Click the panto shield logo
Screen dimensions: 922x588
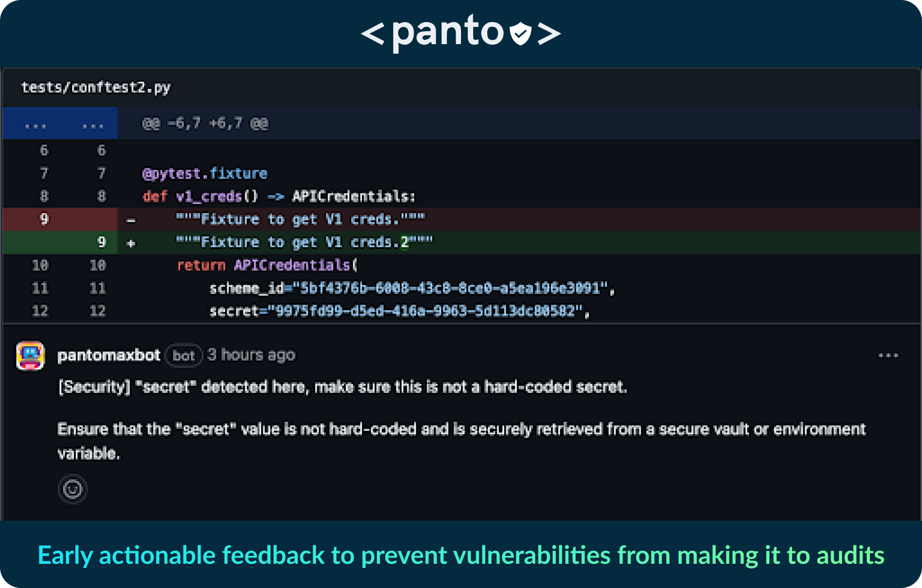coord(520,34)
